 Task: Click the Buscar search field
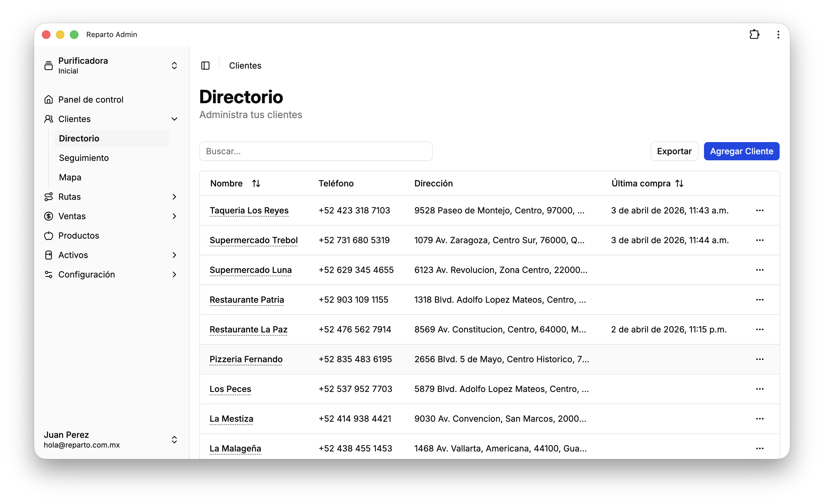coord(316,152)
